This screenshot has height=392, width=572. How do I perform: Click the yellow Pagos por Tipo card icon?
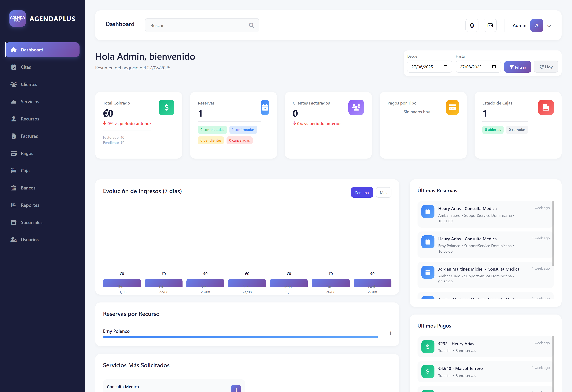pyautogui.click(x=452, y=107)
